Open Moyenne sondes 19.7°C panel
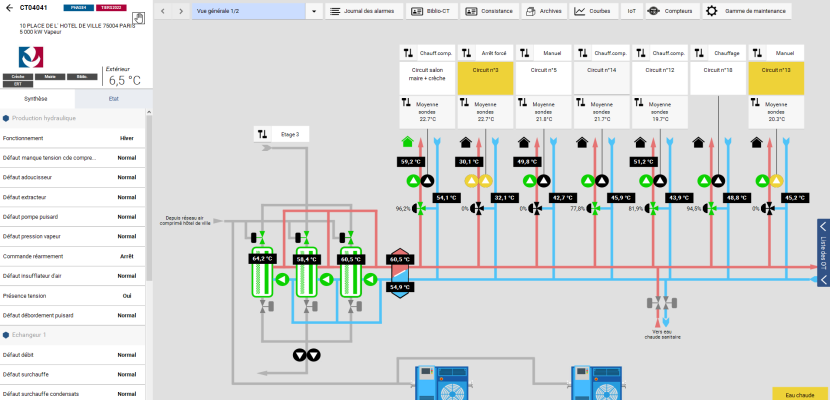830x400 pixels. (660, 112)
